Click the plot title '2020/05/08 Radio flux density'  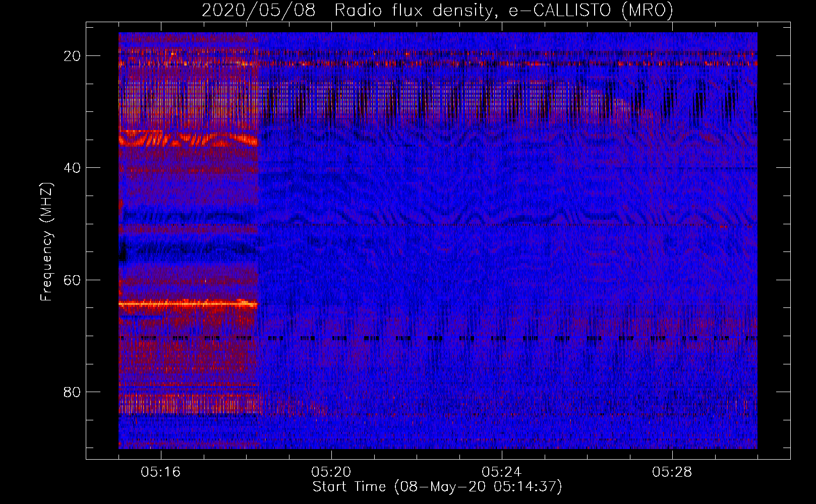pos(437,10)
